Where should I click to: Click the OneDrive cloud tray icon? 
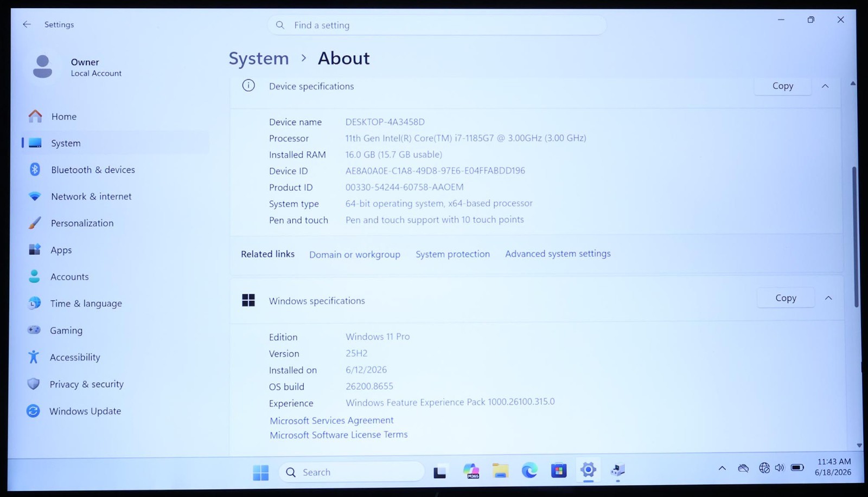click(x=743, y=468)
